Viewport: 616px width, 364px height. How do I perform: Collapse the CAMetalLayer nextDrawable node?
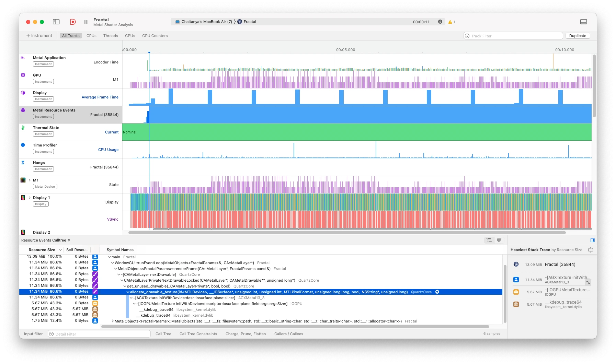pos(118,274)
